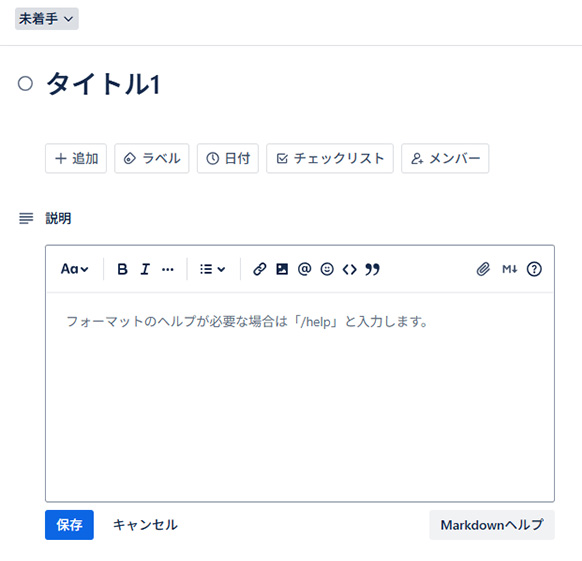Open the emoji picker

tap(327, 269)
